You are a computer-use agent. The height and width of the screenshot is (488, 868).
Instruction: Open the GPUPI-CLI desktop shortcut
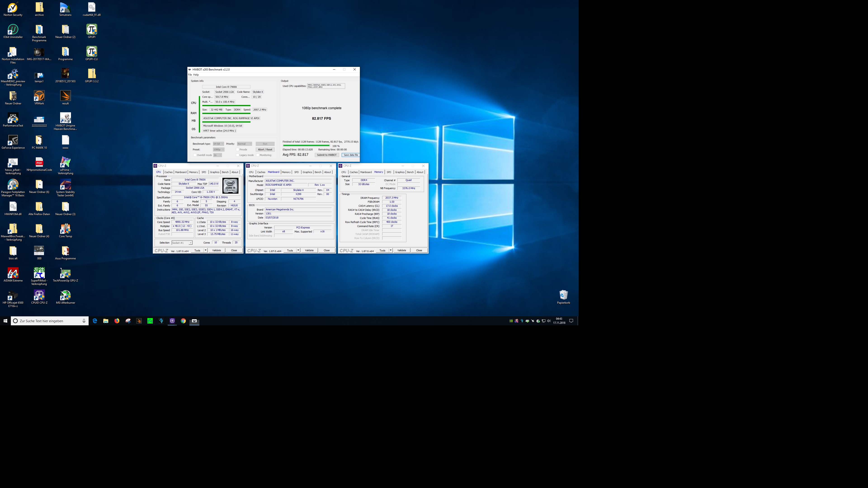coord(92,54)
